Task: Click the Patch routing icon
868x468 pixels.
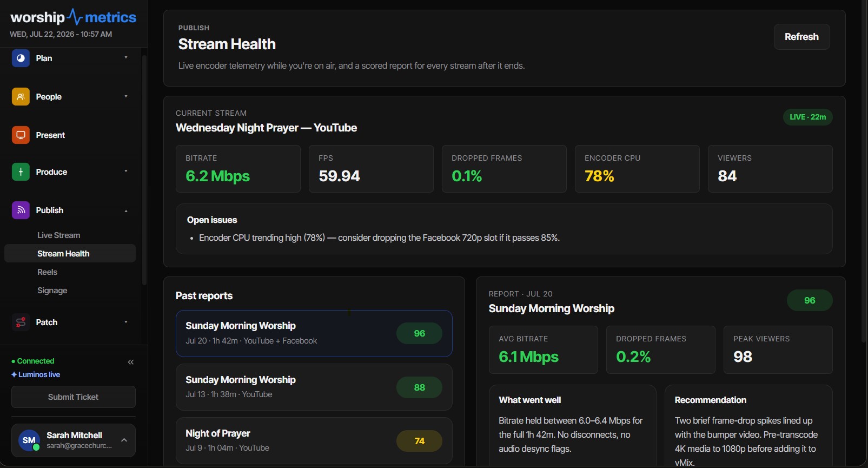Action: point(21,322)
